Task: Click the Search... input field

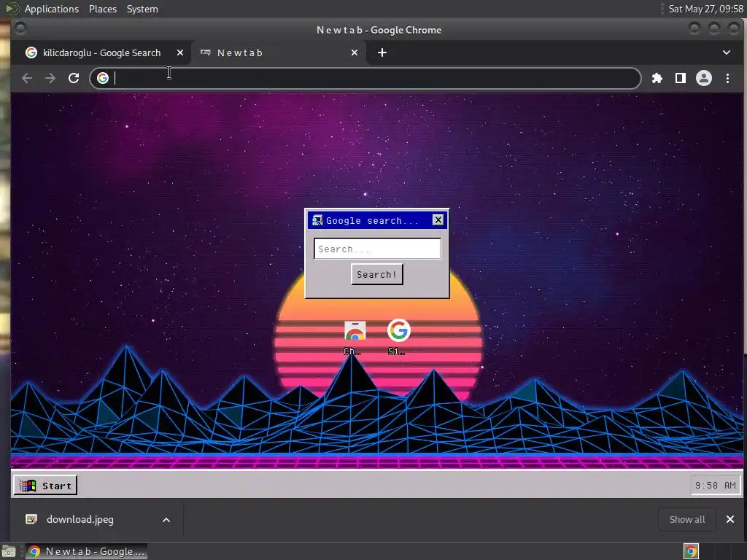Action: tap(377, 249)
